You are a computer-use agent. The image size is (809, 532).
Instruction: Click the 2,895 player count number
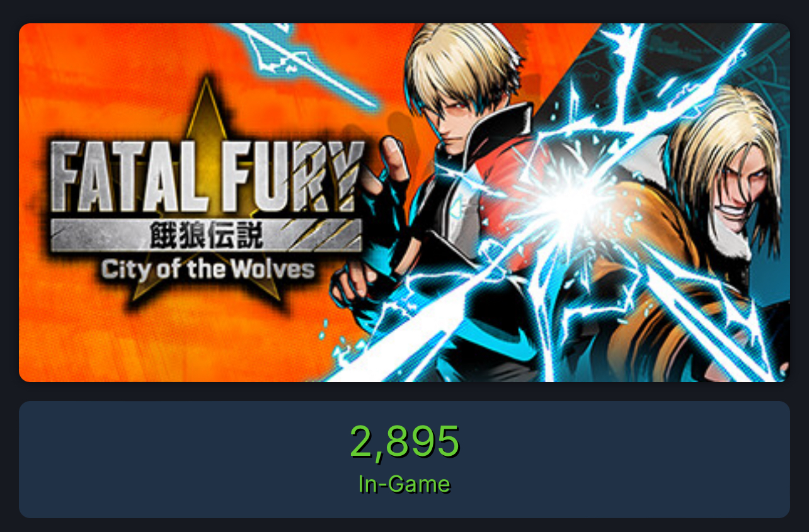click(404, 441)
